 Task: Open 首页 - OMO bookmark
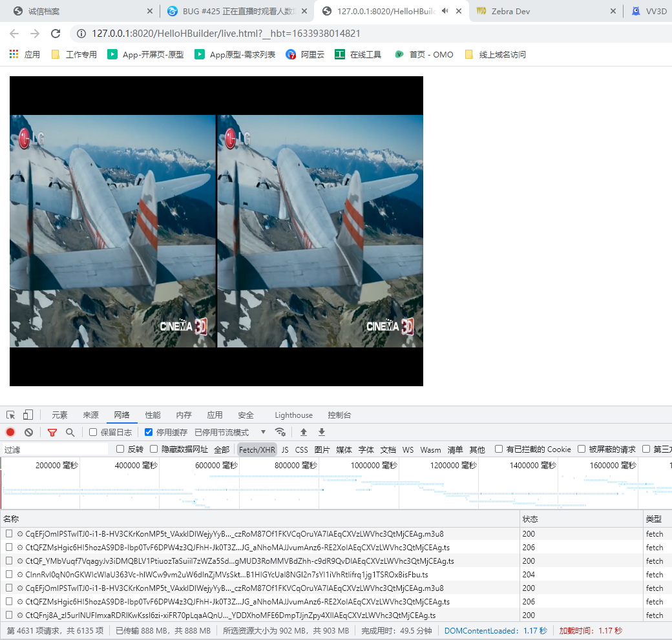(x=424, y=54)
